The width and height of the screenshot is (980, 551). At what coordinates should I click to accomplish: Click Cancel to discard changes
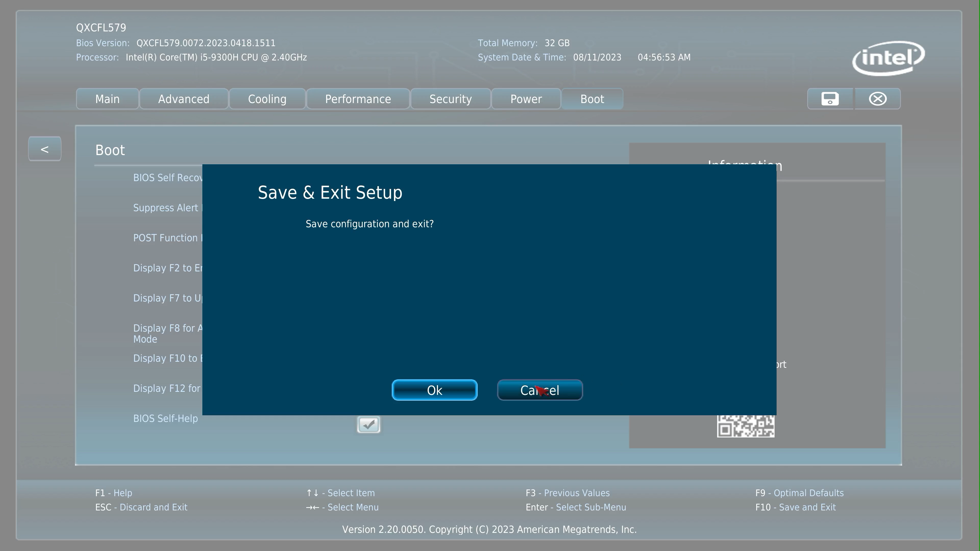click(x=540, y=390)
